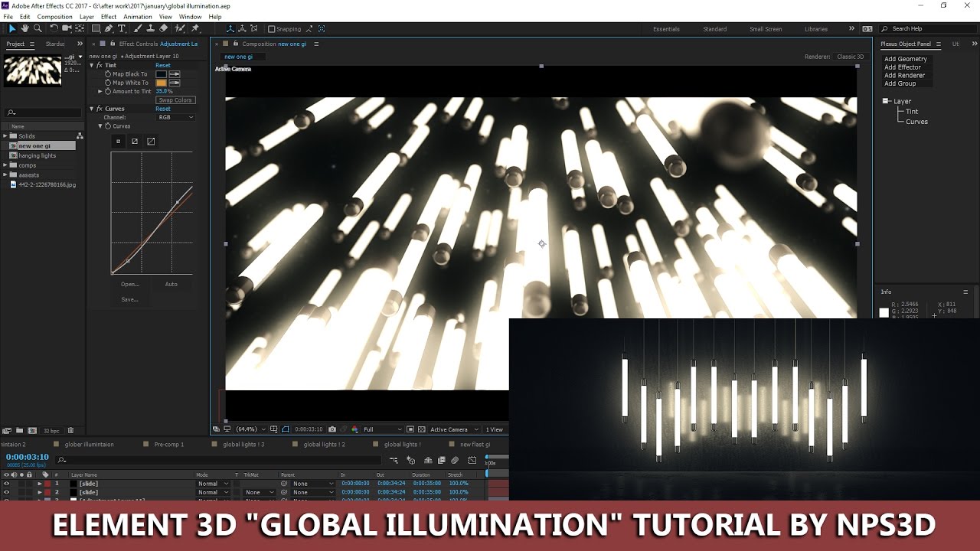Expand the Solids folder
Screen dimensions: 980x551
click(x=5, y=136)
